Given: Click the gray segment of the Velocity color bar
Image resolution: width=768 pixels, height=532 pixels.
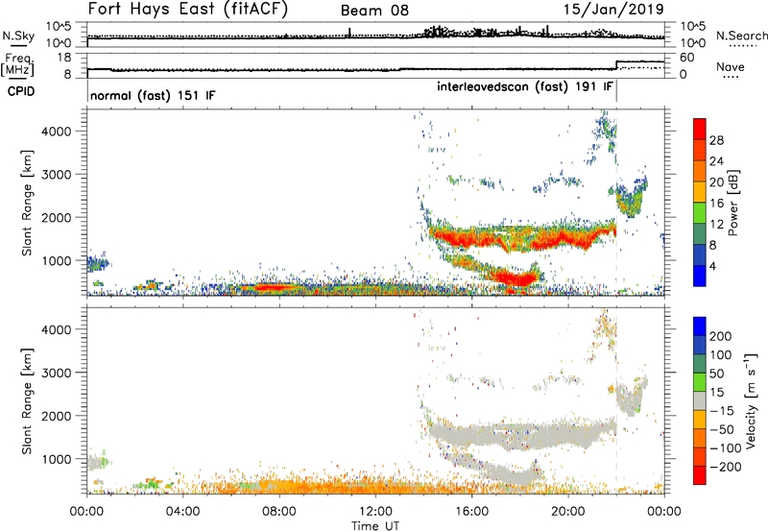Looking at the screenshot, I should pos(700,400).
